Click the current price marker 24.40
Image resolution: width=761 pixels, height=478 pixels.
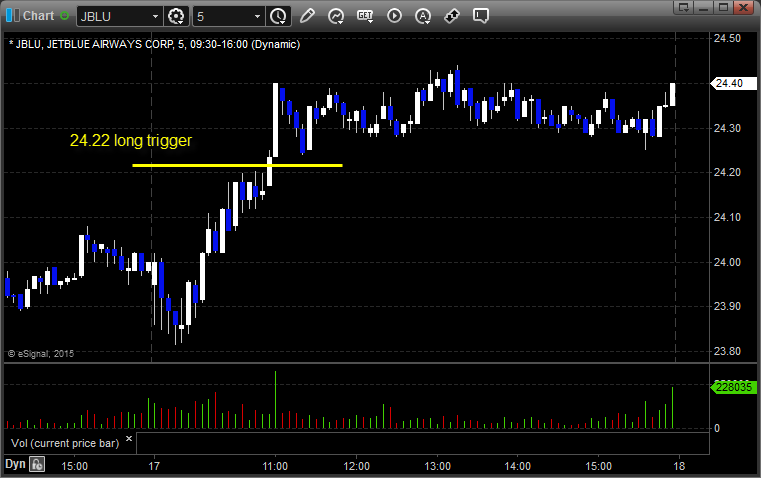pyautogui.click(x=733, y=83)
